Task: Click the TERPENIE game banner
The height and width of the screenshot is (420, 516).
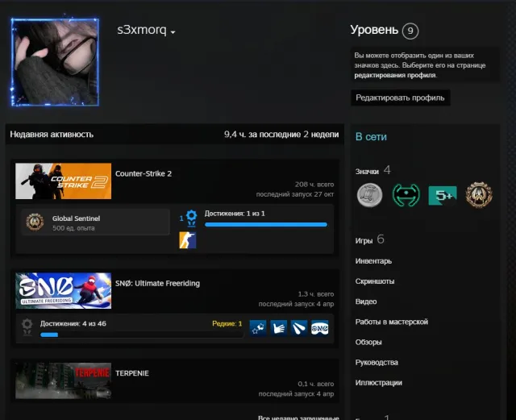Action: click(x=63, y=380)
